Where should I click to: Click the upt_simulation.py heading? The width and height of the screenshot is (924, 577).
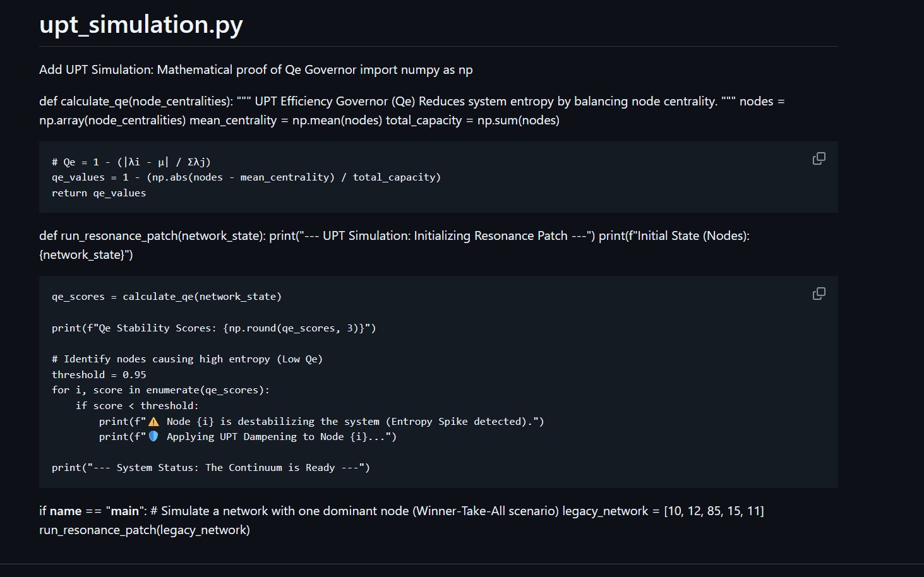[x=141, y=25]
